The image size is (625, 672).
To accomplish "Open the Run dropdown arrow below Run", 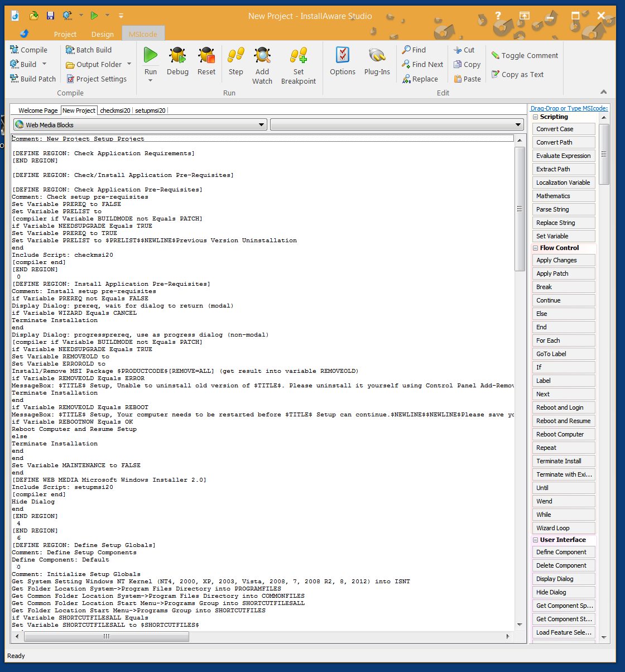I will click(x=150, y=80).
